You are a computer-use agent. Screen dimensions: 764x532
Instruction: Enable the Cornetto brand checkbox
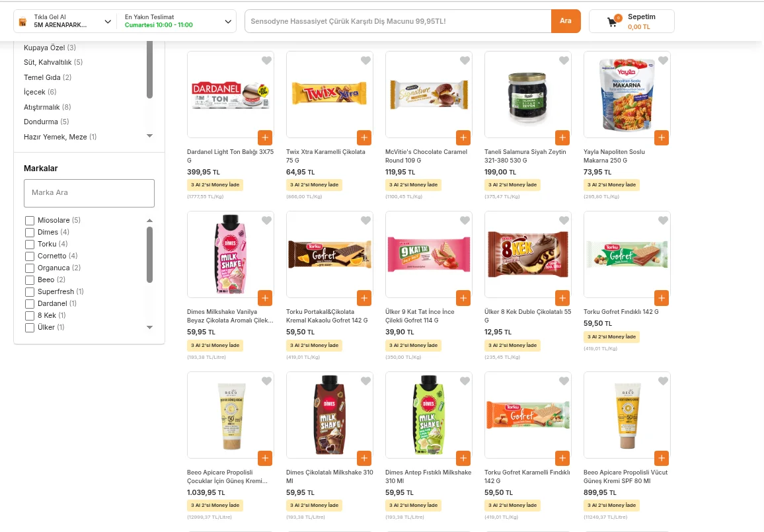click(30, 256)
